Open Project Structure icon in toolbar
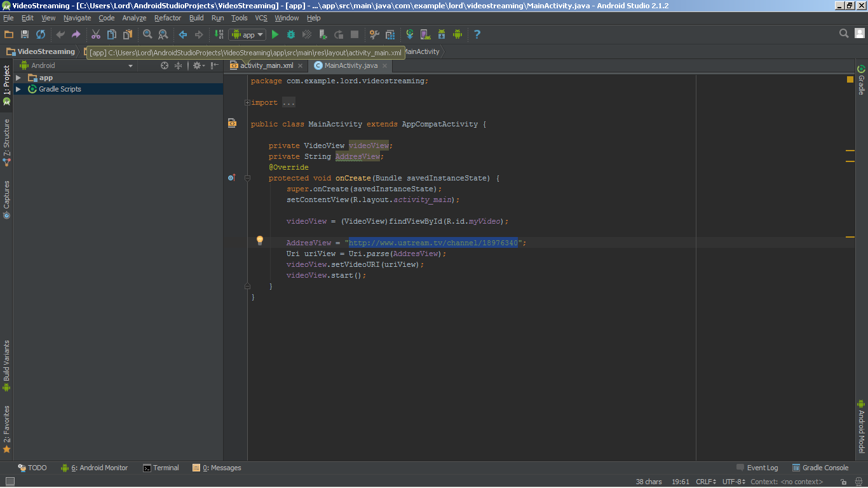Viewport: 868px width, 488px height. [374, 34]
